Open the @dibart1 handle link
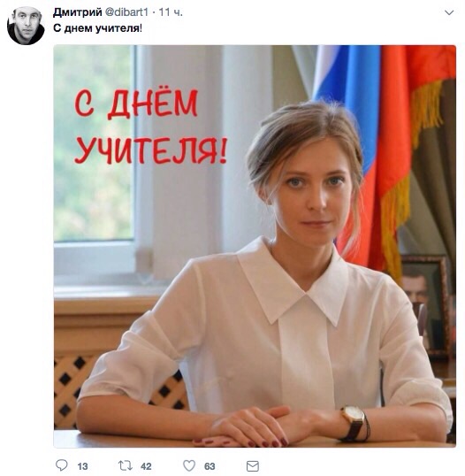This screenshot has width=465, height=476. point(126,12)
